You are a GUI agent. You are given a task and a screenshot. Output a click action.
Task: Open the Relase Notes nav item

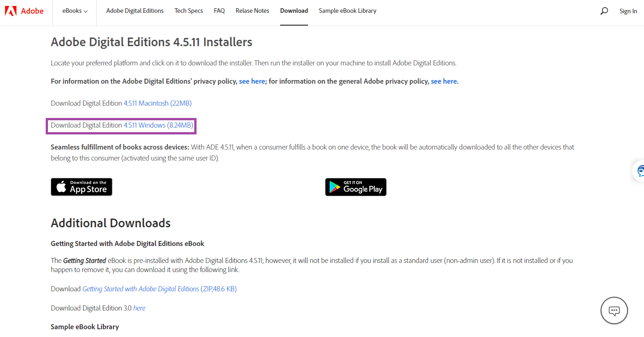[x=252, y=11]
